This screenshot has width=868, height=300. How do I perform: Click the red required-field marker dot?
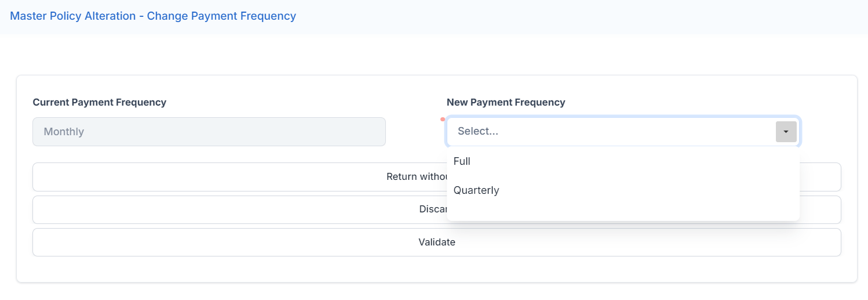tap(443, 120)
